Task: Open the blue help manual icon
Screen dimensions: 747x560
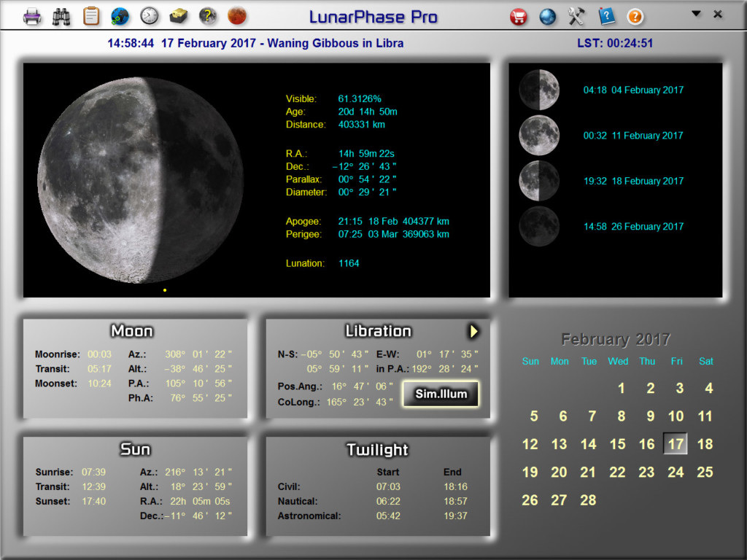Action: click(606, 16)
